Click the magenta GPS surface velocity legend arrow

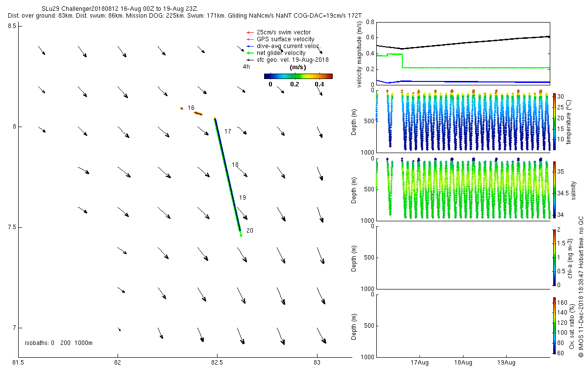pyautogui.click(x=249, y=39)
